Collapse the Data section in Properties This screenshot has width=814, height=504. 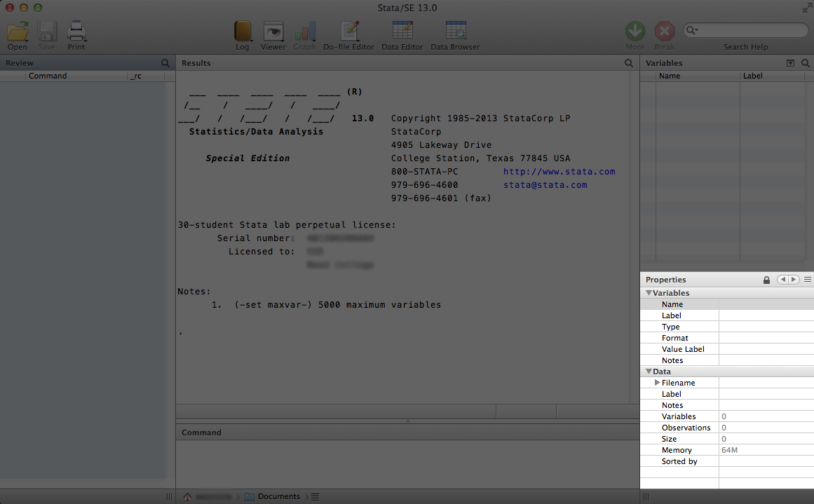[649, 372]
